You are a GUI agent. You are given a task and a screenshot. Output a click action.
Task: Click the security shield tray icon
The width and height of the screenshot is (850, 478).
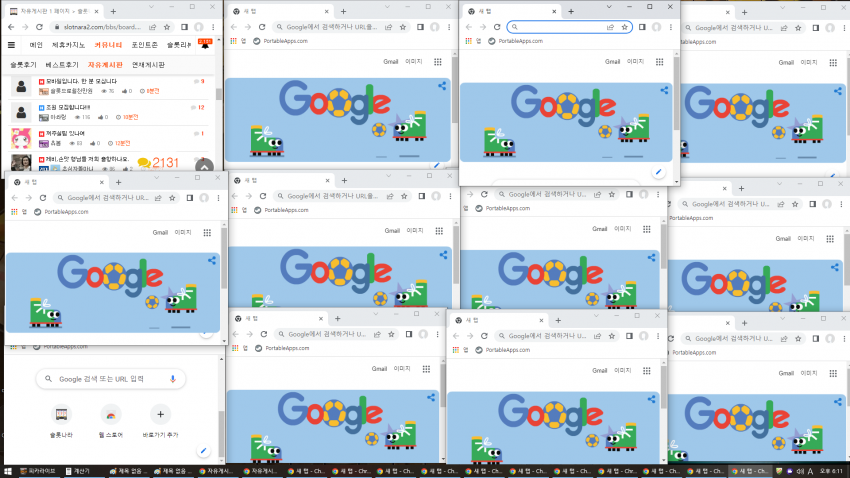[779, 471]
